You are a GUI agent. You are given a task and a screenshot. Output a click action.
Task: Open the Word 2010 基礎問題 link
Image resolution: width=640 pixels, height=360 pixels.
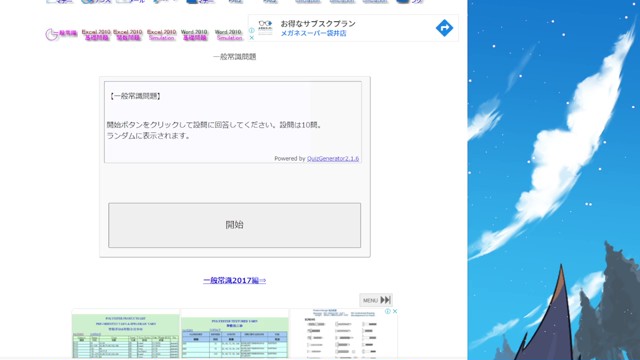click(x=194, y=35)
